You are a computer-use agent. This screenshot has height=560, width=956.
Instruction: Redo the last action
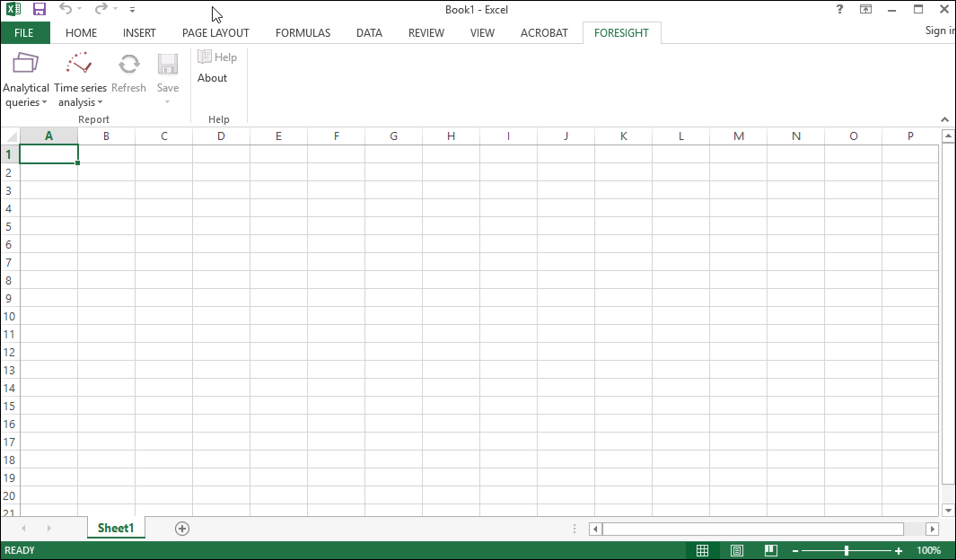(101, 9)
